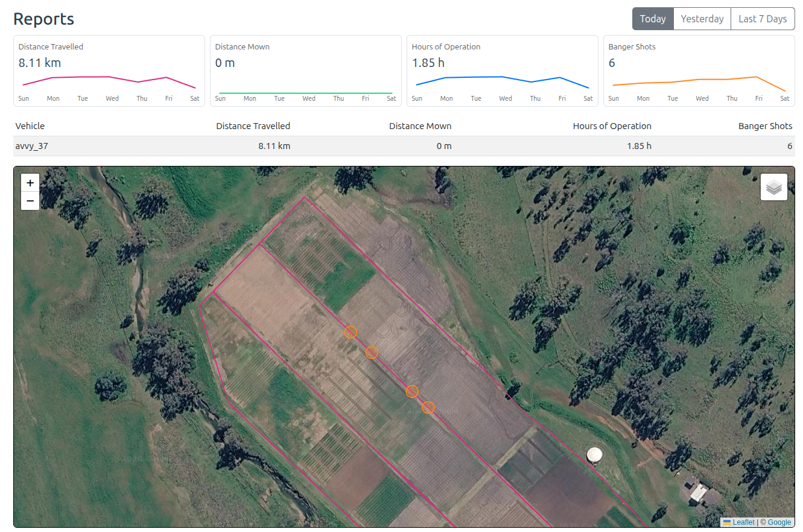The height and width of the screenshot is (532, 803).
Task: Click the Distance Travelled summary card
Action: pos(109,71)
